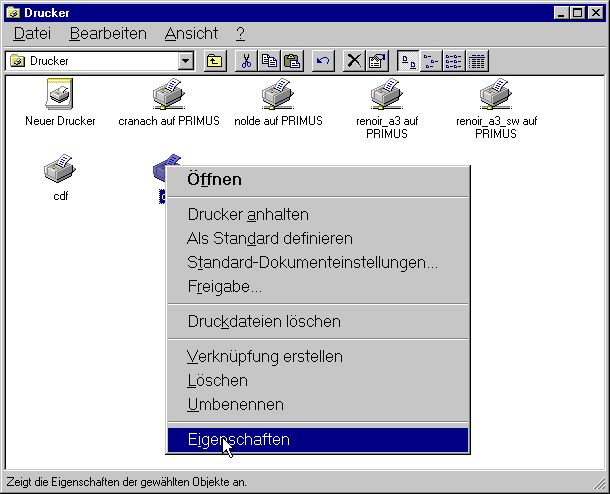The height and width of the screenshot is (494, 610).
Task: Select printer cranach auf PRIMUS
Action: coord(168,94)
